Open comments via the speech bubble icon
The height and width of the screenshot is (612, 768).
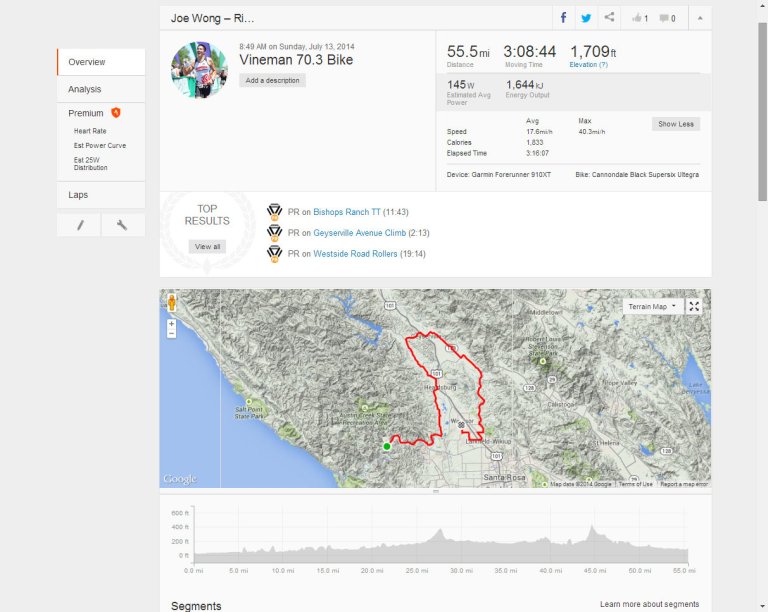pos(667,18)
